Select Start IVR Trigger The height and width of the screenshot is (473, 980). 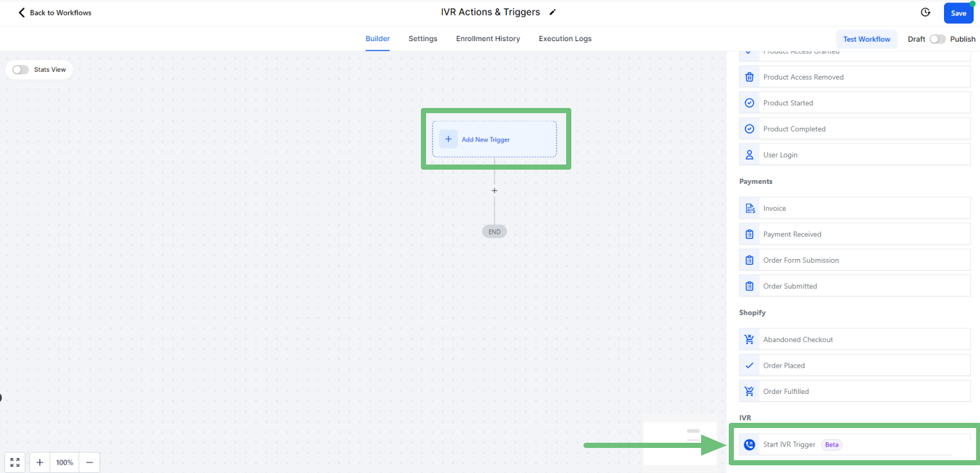tap(855, 444)
